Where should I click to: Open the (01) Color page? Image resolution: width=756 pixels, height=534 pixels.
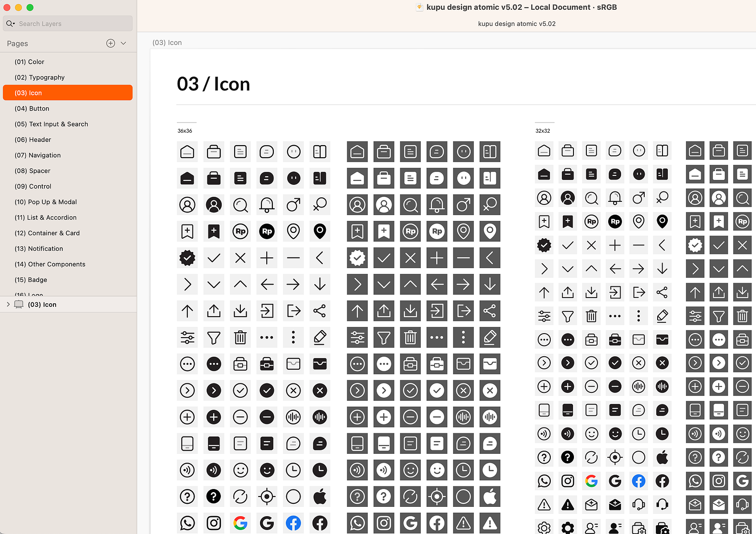68,62
